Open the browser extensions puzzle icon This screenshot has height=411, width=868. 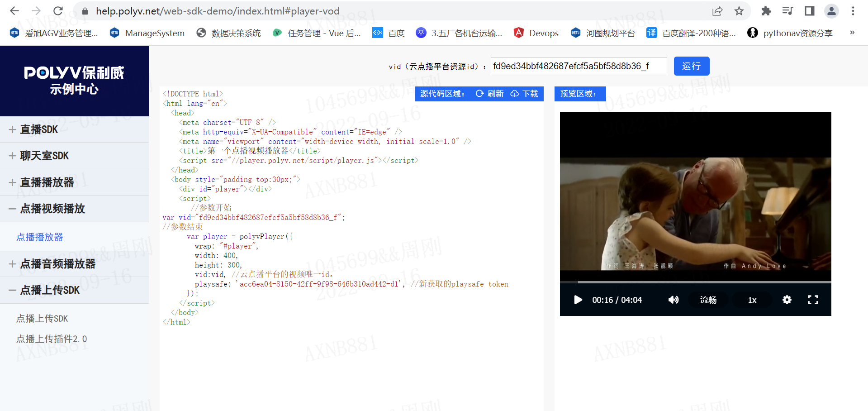pos(766,11)
